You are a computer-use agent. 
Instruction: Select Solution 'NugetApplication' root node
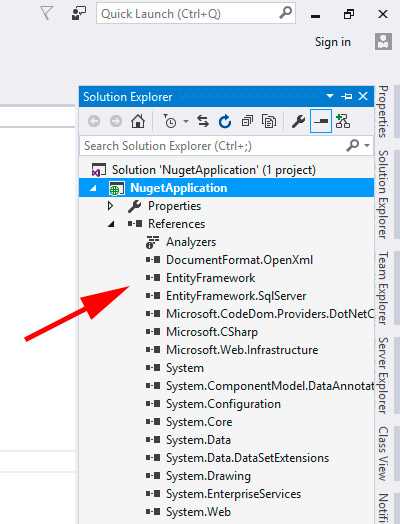[x=214, y=170]
